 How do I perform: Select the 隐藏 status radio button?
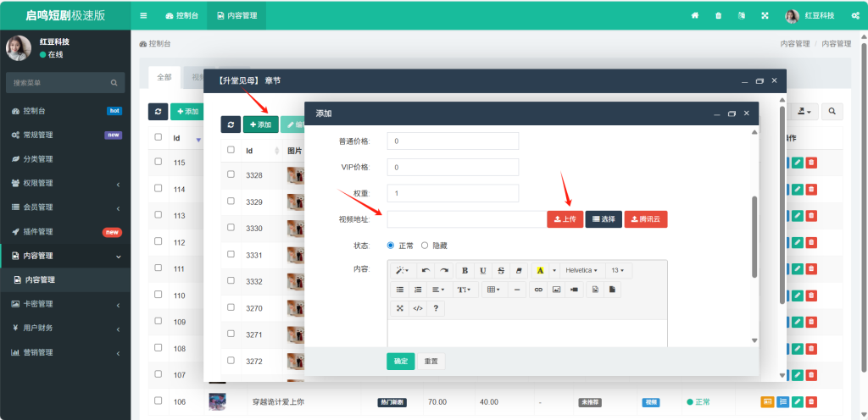[x=425, y=245]
